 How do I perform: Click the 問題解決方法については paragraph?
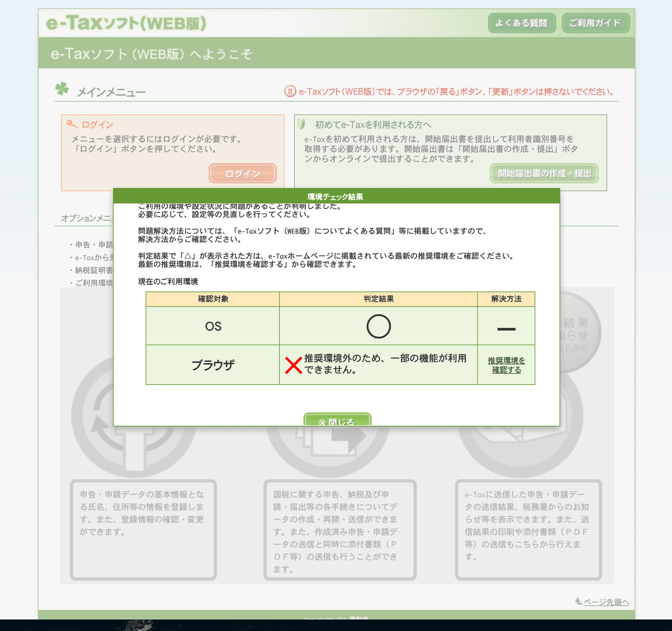pos(312,235)
